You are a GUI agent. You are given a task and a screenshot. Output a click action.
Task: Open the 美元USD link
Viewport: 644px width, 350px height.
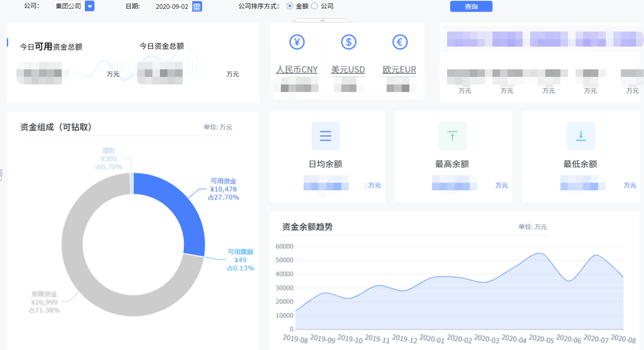click(x=348, y=70)
